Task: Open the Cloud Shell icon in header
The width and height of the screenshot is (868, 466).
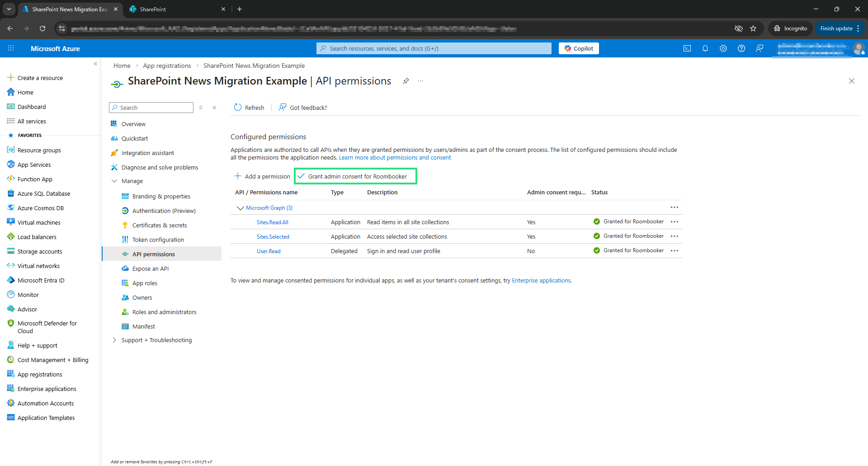Action: pos(687,48)
